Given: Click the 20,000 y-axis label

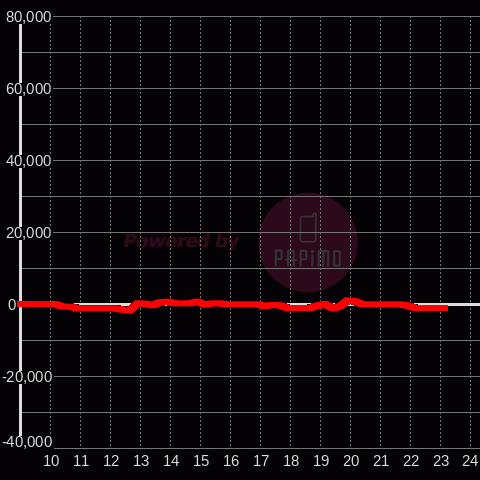Looking at the screenshot, I should pyautogui.click(x=29, y=233).
